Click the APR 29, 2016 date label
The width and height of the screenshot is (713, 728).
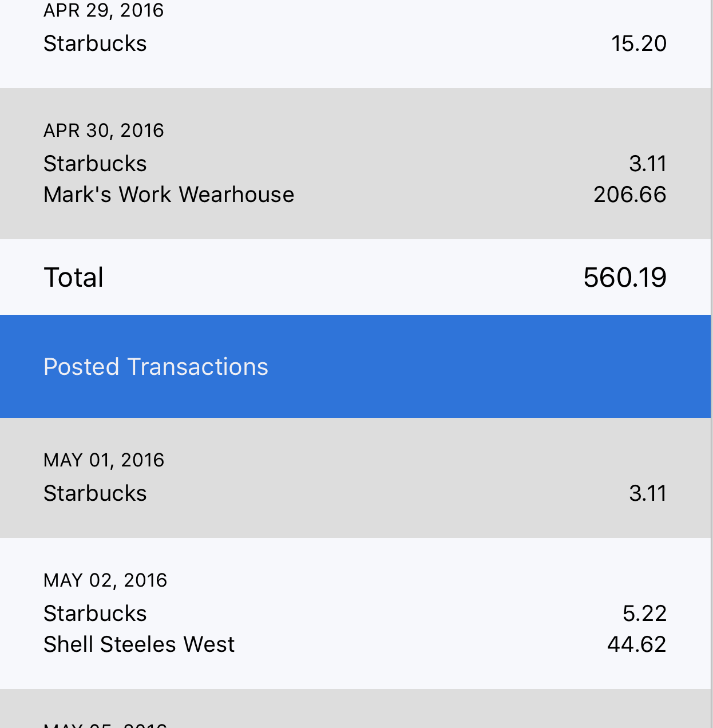(104, 10)
